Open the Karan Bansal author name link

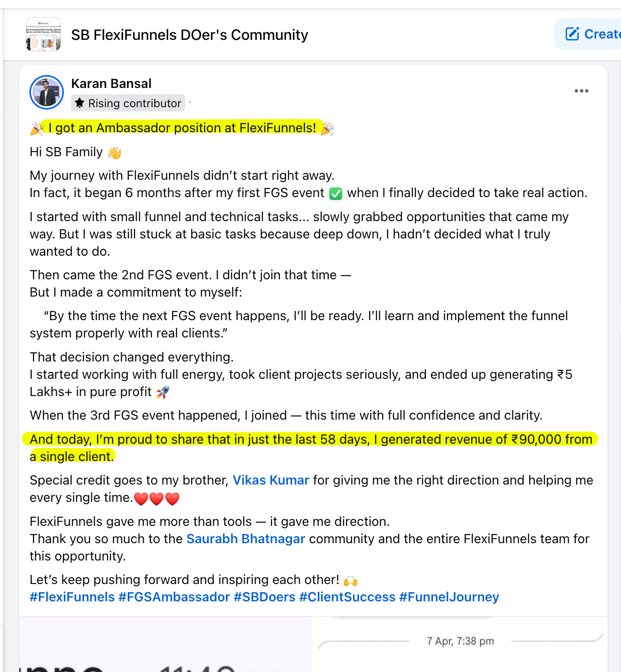(111, 84)
